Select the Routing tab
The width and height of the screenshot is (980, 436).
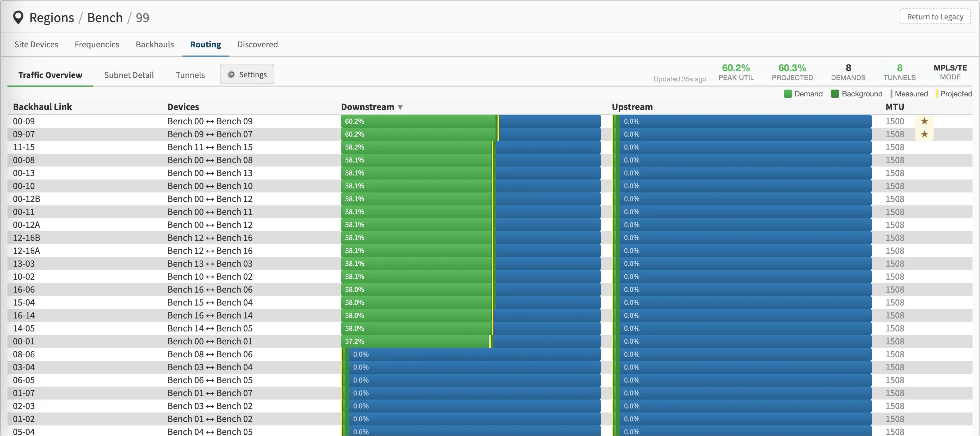[206, 45]
